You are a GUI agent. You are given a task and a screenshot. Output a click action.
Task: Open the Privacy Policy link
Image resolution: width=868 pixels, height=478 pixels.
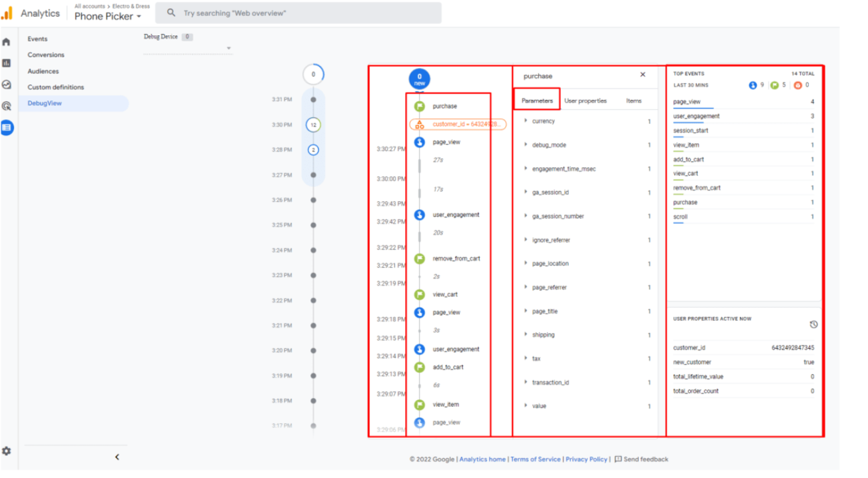click(x=586, y=459)
